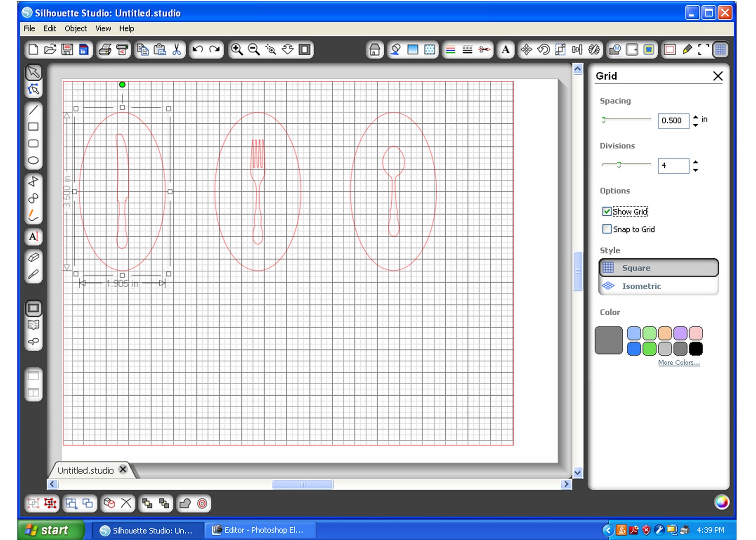756x540 pixels.
Task: Decrease Divisions value with down arrow
Action: pos(696,170)
